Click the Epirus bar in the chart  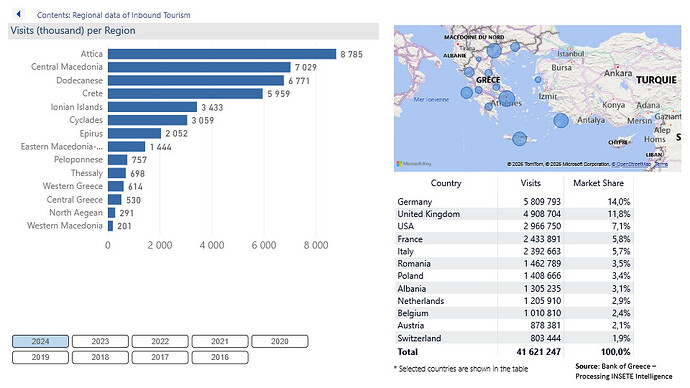135,133
